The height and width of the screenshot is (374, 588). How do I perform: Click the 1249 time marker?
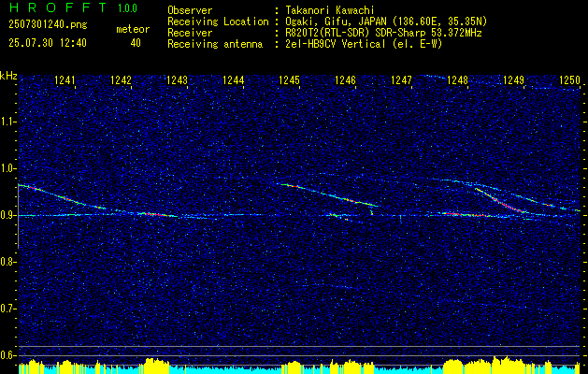tap(513, 80)
